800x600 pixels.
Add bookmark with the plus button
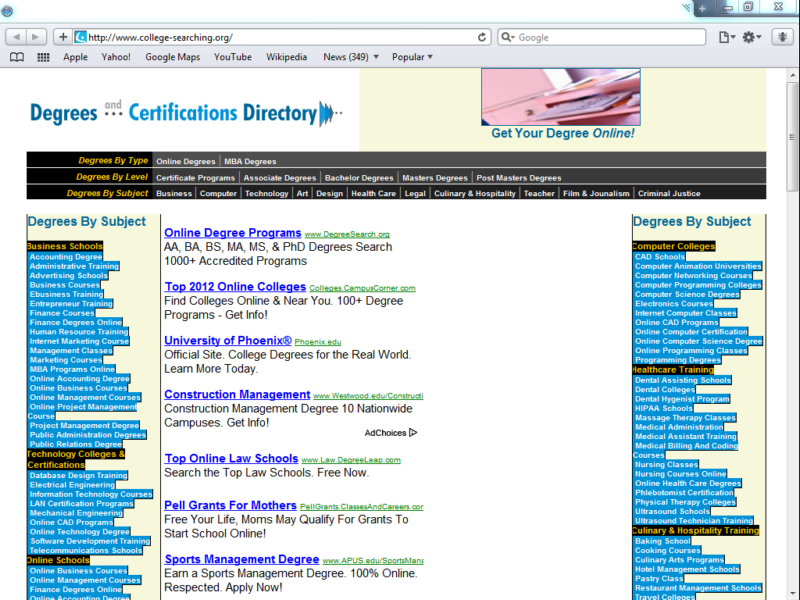click(63, 37)
